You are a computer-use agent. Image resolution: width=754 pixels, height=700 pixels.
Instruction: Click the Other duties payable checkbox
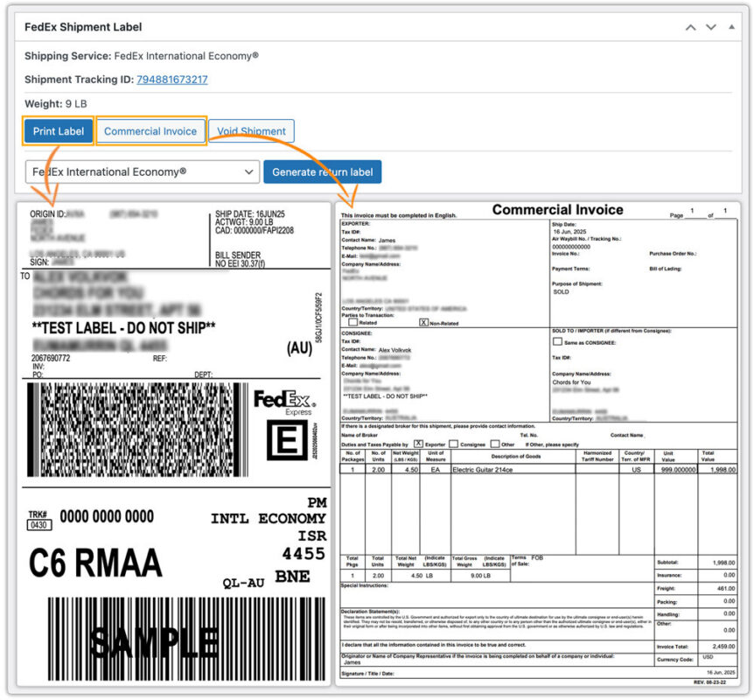click(495, 444)
